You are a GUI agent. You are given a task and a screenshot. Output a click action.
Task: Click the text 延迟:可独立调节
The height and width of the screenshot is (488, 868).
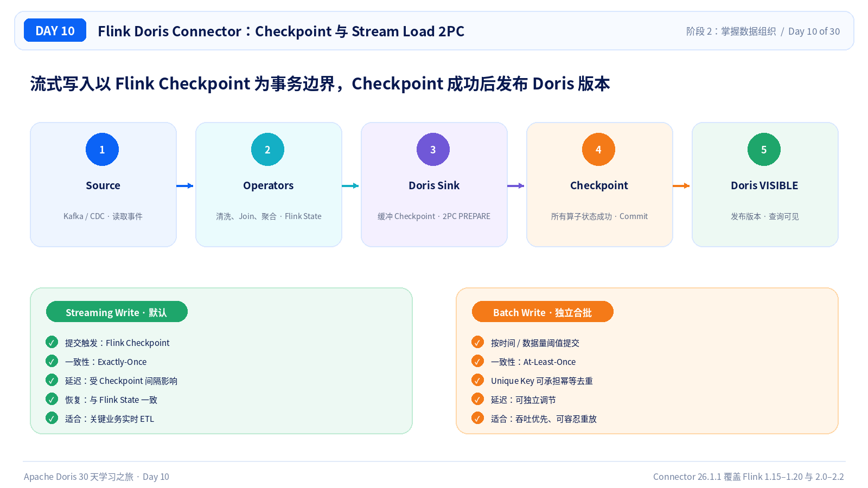524,400
